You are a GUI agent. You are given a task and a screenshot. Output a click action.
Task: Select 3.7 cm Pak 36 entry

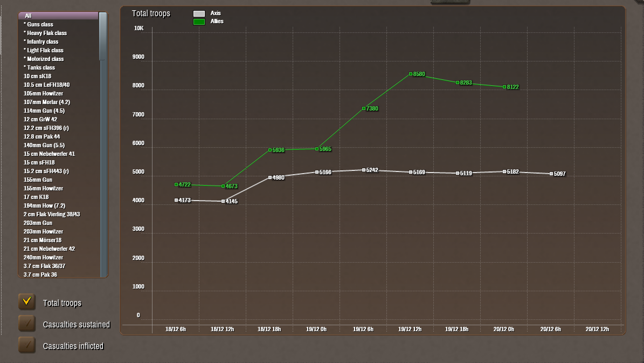coord(58,274)
